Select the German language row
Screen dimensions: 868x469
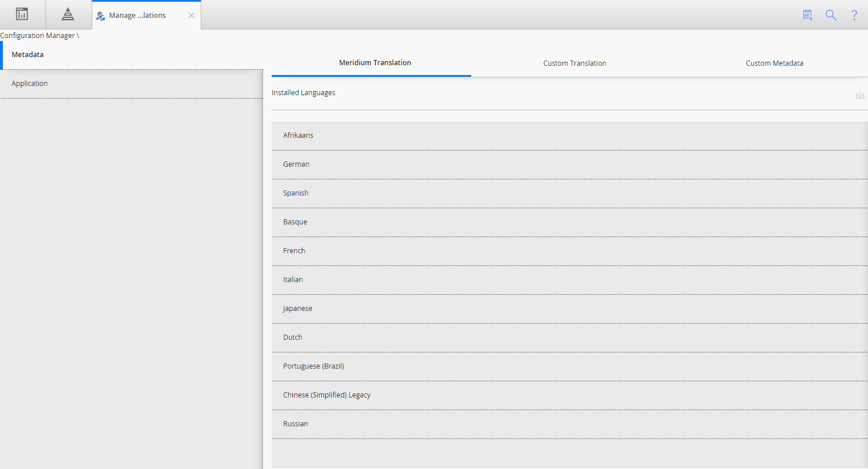(x=570, y=164)
